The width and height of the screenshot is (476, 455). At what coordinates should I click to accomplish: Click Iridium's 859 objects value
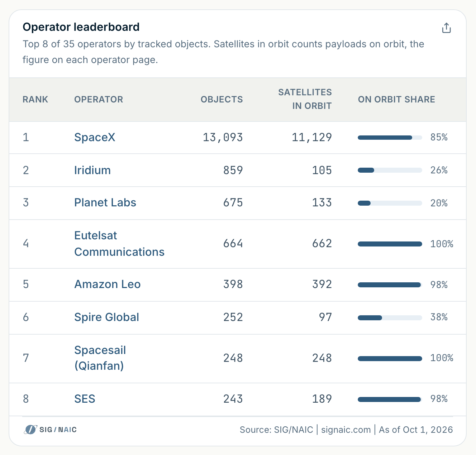pyautogui.click(x=233, y=170)
